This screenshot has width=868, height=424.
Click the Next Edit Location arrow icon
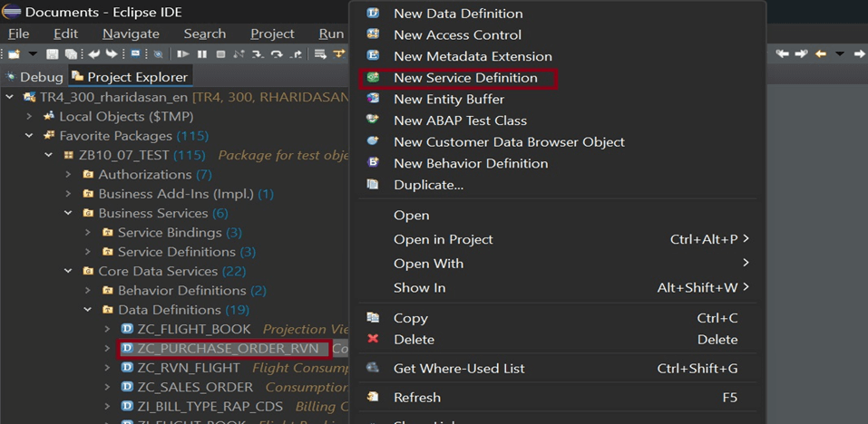click(x=801, y=53)
